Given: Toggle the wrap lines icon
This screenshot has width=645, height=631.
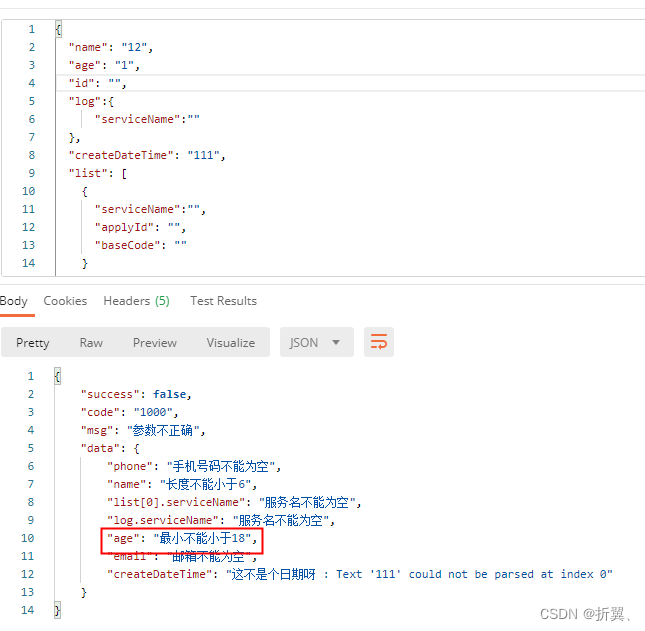Looking at the screenshot, I should coord(378,342).
